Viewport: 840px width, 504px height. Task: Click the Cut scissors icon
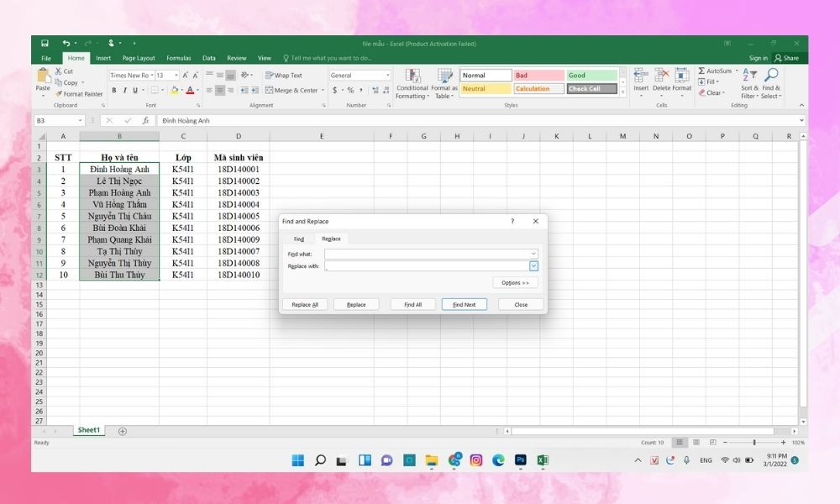[x=58, y=71]
